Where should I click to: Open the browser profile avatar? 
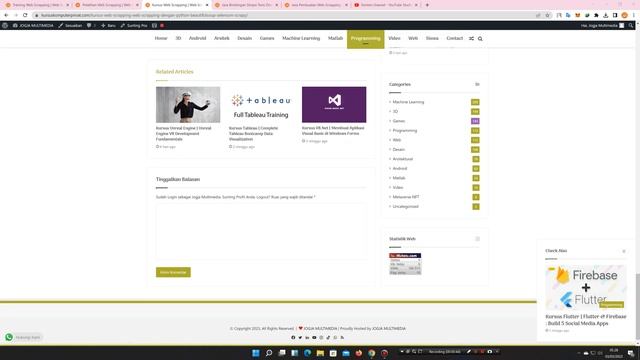coord(624,15)
